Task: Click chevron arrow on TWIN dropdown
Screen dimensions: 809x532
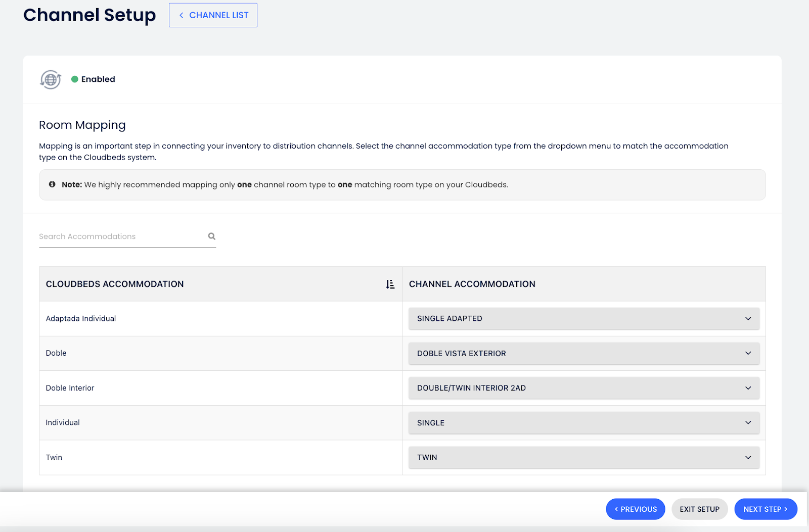Action: coord(748,458)
